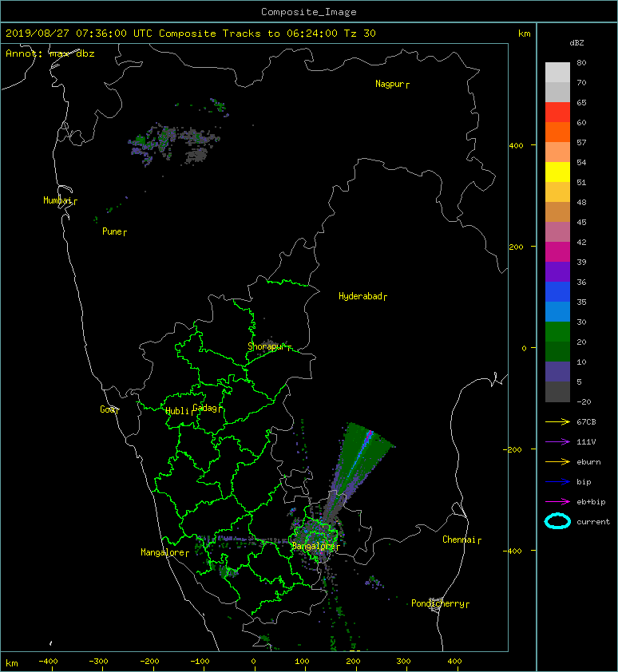This screenshot has width=618, height=672.
Task: Click the -400 tick on horizontal axis
Action: [48, 662]
